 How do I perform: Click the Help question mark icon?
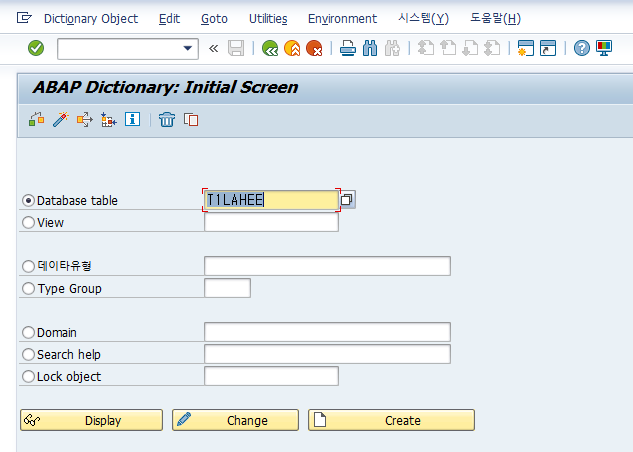point(582,48)
